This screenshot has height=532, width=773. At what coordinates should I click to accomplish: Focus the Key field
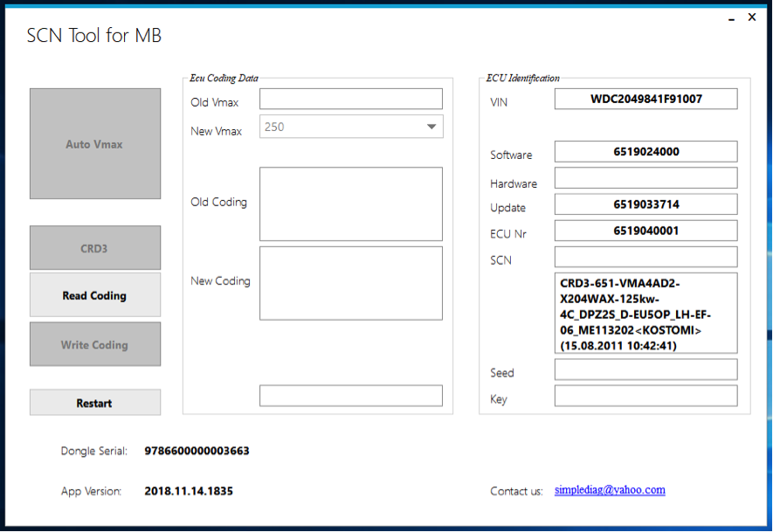pyautogui.click(x=645, y=396)
